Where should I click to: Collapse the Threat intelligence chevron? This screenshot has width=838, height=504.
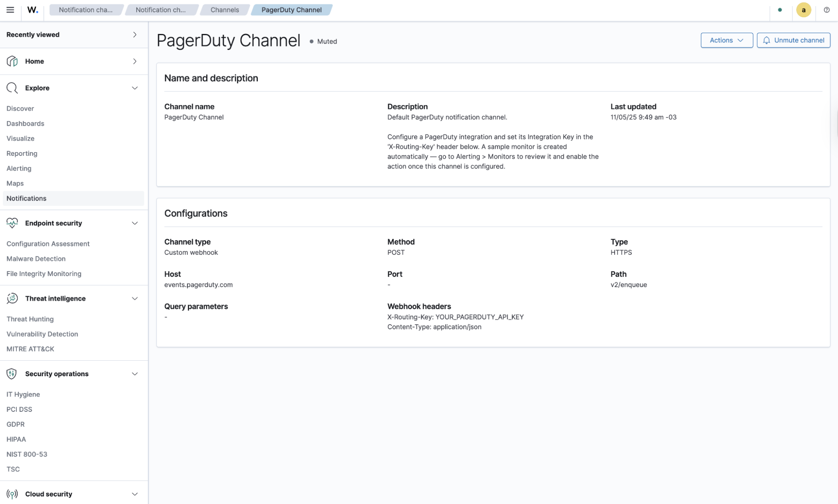tap(135, 298)
